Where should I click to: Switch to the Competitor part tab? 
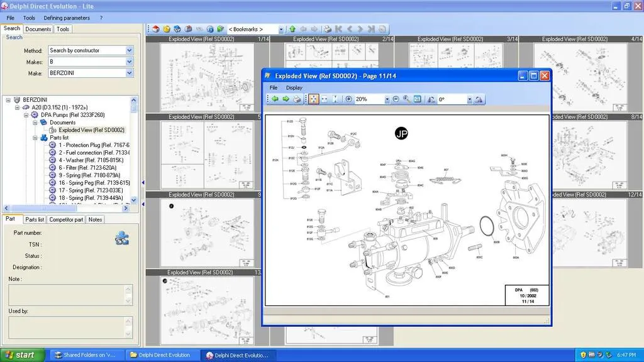[x=66, y=219]
